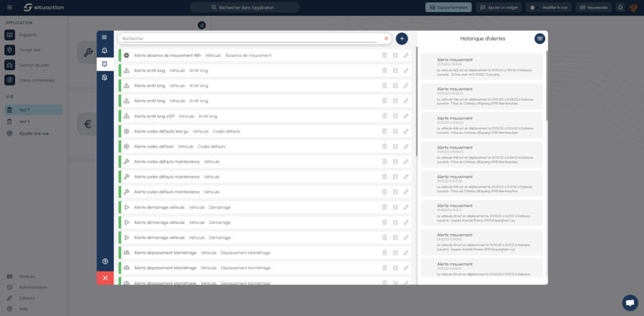
Task: Delete the 'Alerte absence de mouvement 48h' alert
Action: pyautogui.click(x=385, y=55)
